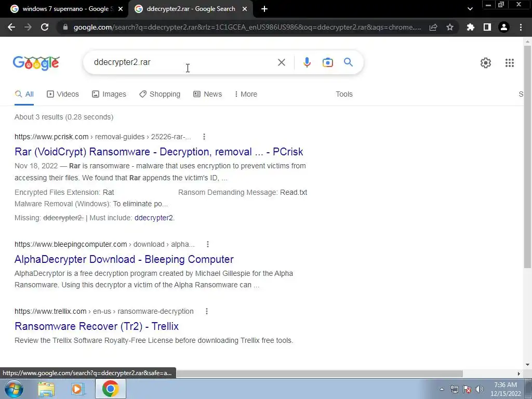532x399 pixels.
Task: Open Windows Explorer from taskbar
Action: [x=46, y=389]
